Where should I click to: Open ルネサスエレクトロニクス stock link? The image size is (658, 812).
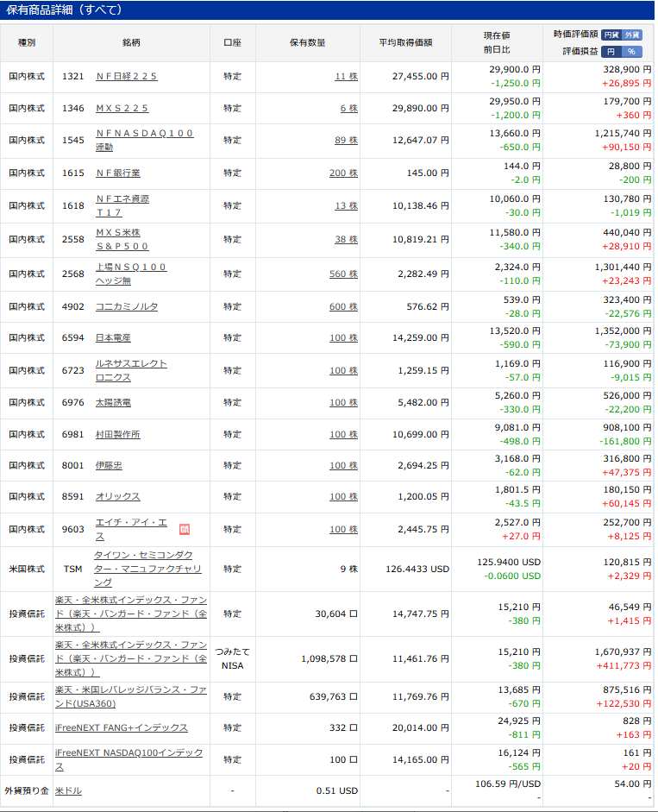point(131,371)
